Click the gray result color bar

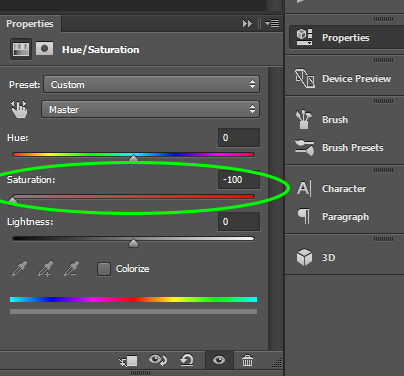click(x=133, y=311)
